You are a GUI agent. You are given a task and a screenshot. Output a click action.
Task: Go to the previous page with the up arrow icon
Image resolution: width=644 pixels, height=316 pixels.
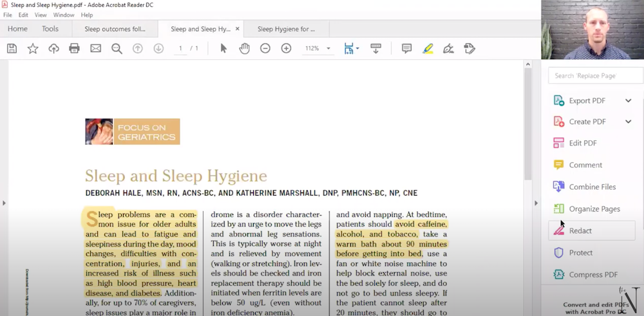pos(138,48)
